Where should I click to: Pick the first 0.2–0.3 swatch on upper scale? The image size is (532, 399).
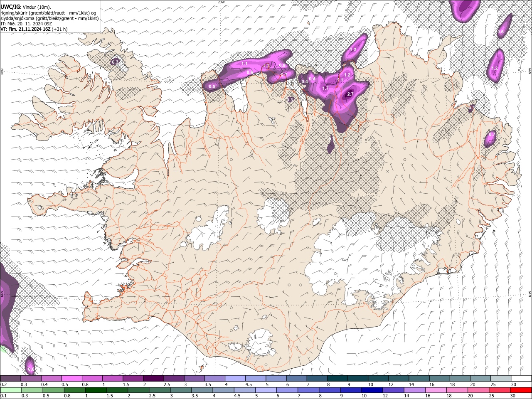pos(10,378)
